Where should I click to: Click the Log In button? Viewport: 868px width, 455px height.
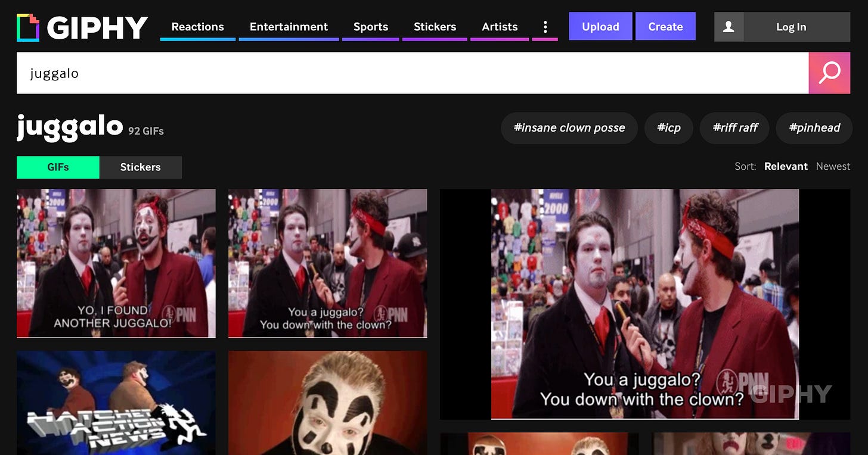791,27
